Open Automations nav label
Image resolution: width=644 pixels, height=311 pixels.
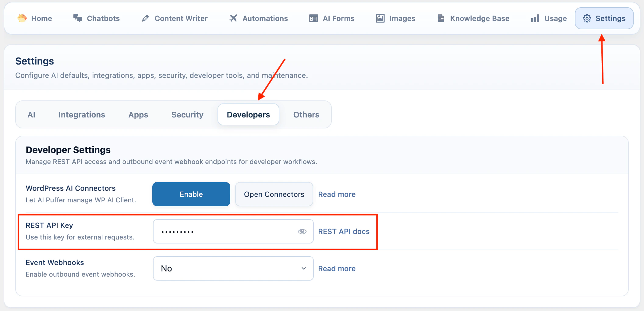pyautogui.click(x=265, y=19)
